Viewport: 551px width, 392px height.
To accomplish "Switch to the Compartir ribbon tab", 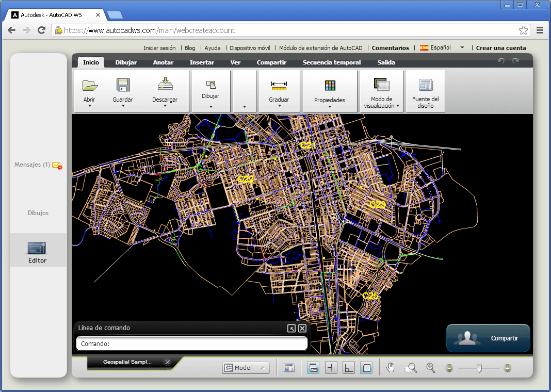I will coord(271,62).
